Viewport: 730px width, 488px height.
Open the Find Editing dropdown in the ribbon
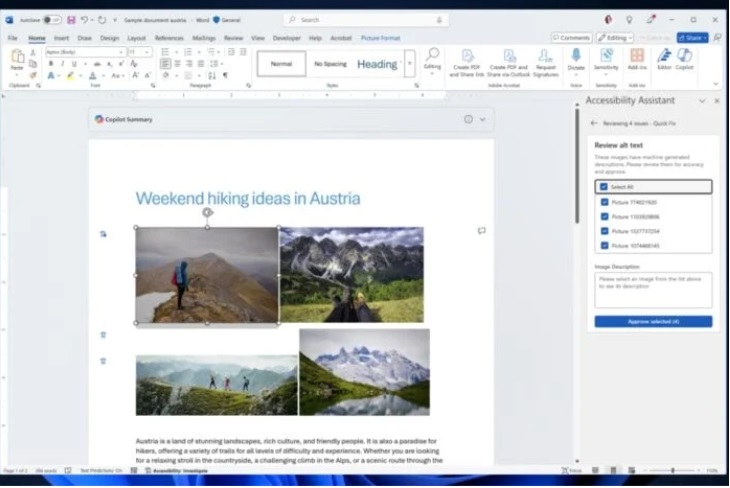432,60
